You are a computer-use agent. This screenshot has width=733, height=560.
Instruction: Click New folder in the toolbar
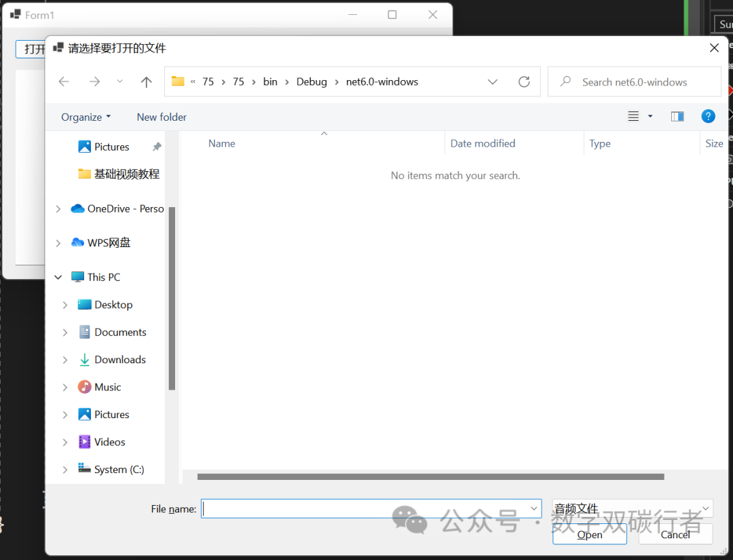(162, 117)
